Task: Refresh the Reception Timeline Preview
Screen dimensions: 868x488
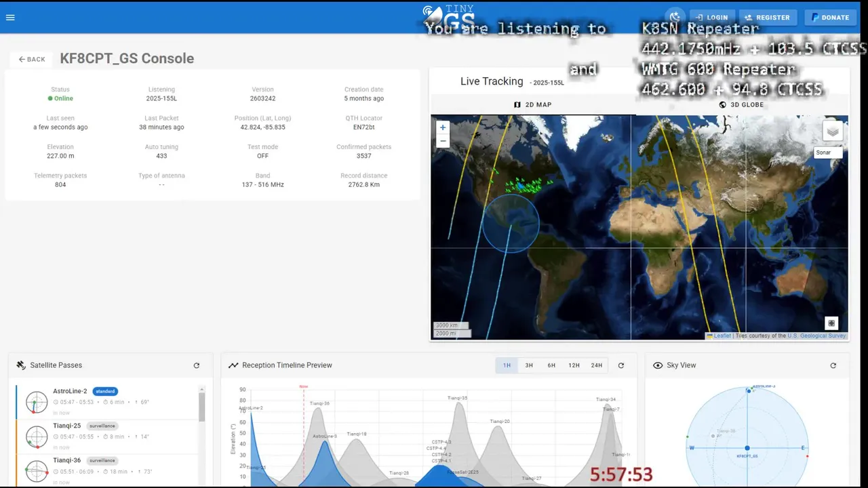Action: tap(620, 365)
